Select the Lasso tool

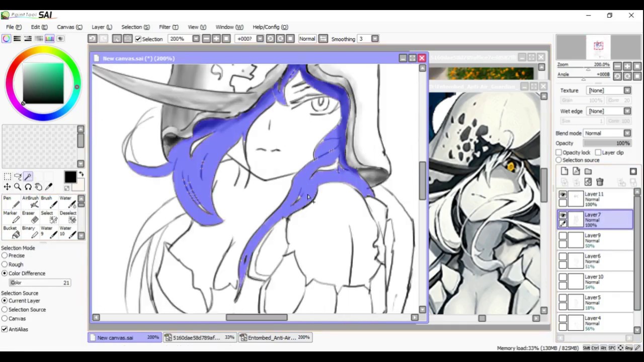pyautogui.click(x=18, y=176)
